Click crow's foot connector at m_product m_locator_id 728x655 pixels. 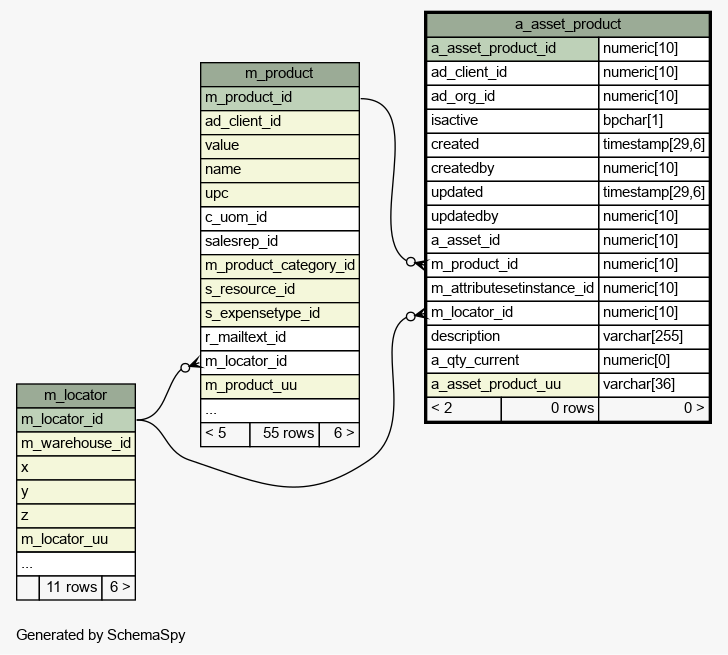(191, 365)
